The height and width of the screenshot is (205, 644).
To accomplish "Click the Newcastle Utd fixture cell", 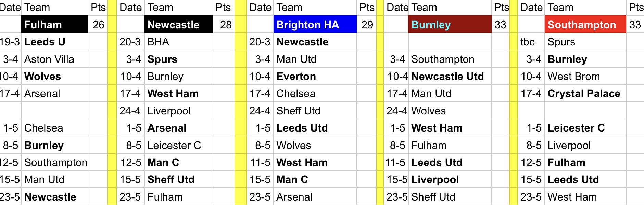I will click(450, 77).
